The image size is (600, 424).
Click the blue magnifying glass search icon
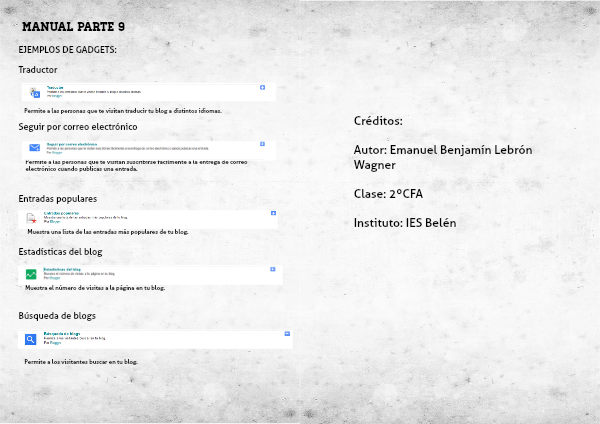tap(31, 339)
